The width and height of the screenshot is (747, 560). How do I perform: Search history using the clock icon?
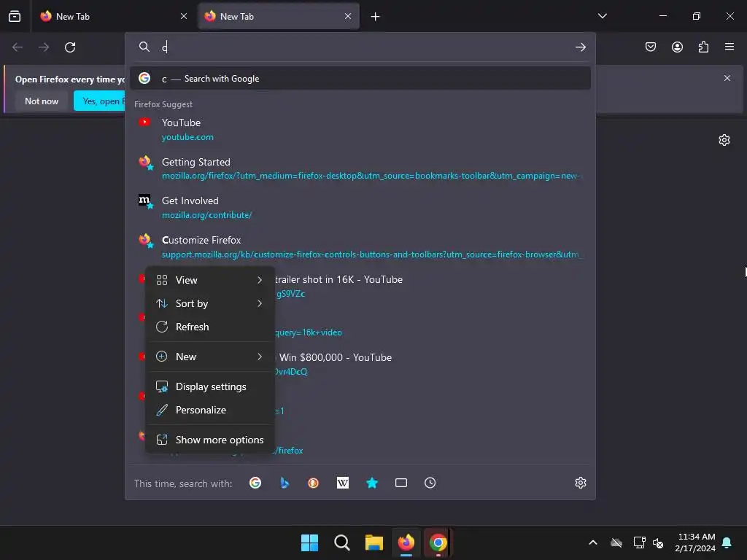click(x=430, y=483)
